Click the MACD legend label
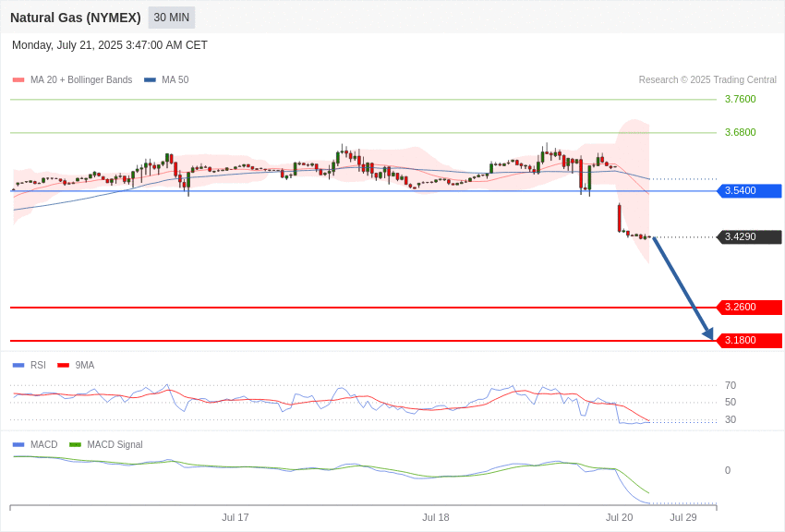The image size is (785, 532). pyautogui.click(x=43, y=444)
